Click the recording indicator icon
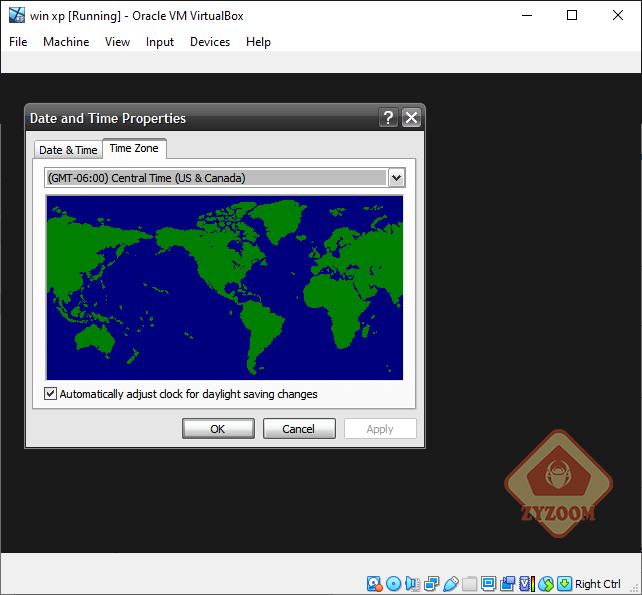The width and height of the screenshot is (642, 595). coord(508,584)
